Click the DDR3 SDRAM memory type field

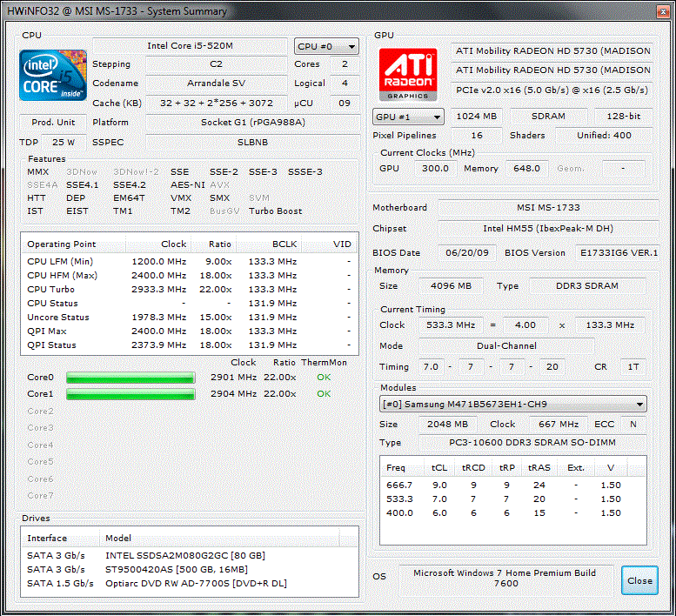(587, 285)
